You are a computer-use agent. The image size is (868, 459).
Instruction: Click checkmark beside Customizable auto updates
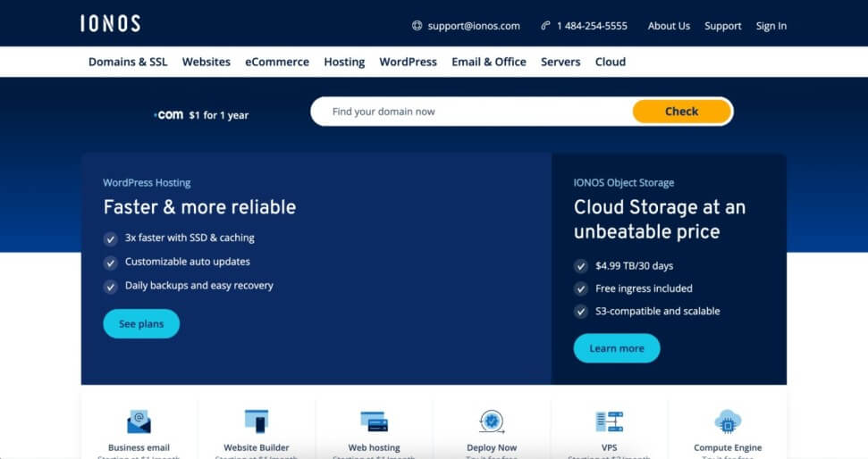click(x=110, y=263)
